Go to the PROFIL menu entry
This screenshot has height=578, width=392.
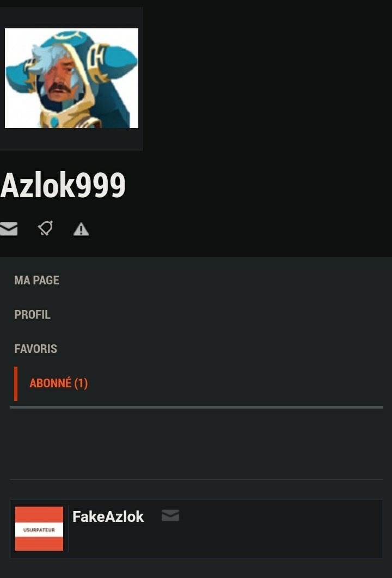coord(33,314)
